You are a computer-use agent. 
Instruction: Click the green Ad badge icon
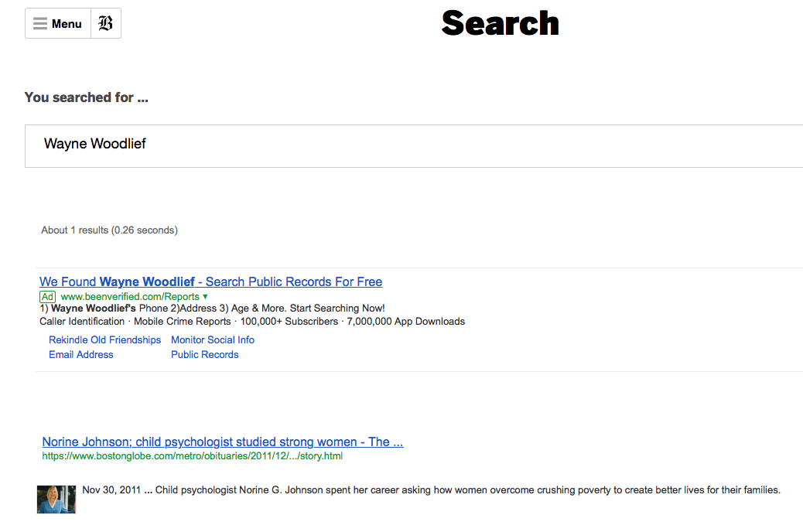[x=48, y=297]
